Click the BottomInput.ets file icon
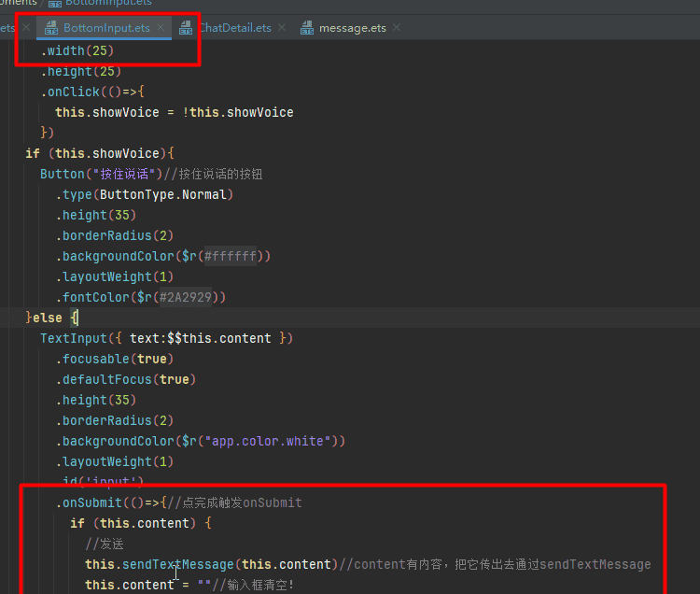The height and width of the screenshot is (594, 700). (x=50, y=28)
